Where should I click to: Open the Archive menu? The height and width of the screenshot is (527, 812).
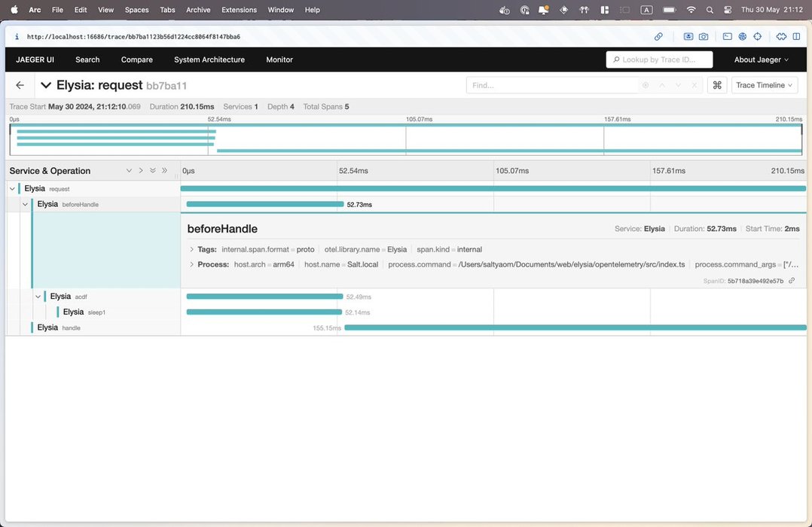click(x=198, y=10)
